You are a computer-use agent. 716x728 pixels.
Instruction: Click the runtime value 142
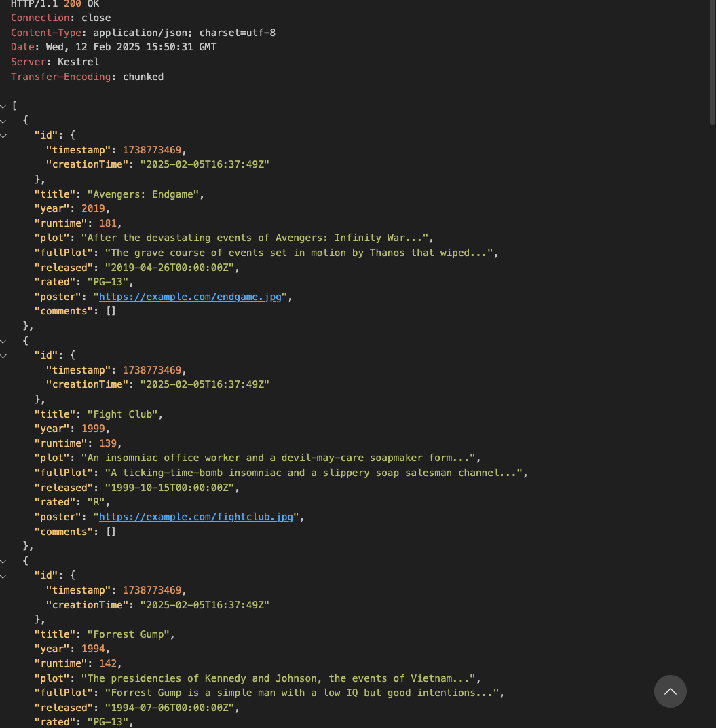click(108, 663)
